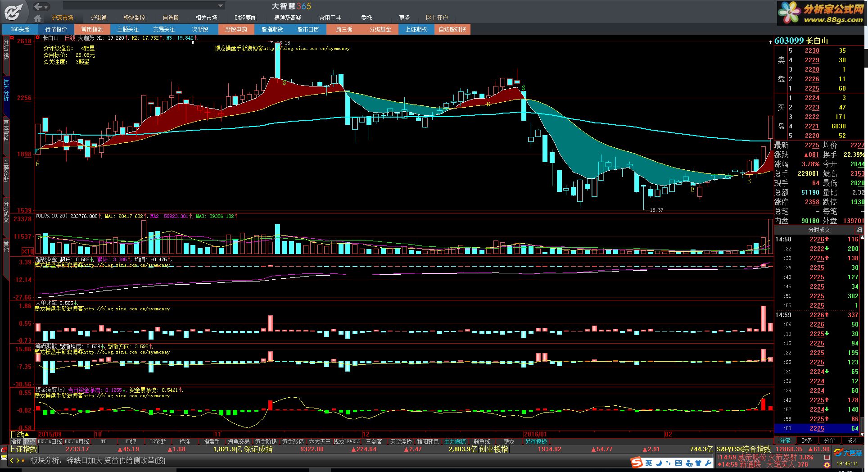Choose the DELTA日线 template
Screen dimensions: 868x472
tap(50, 441)
